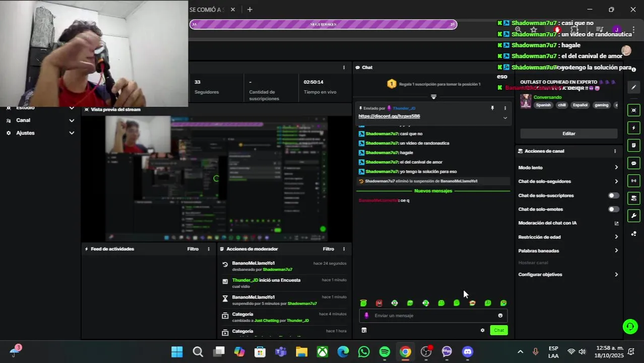Toggle Chat de solo-suscriptores switch

(613, 196)
